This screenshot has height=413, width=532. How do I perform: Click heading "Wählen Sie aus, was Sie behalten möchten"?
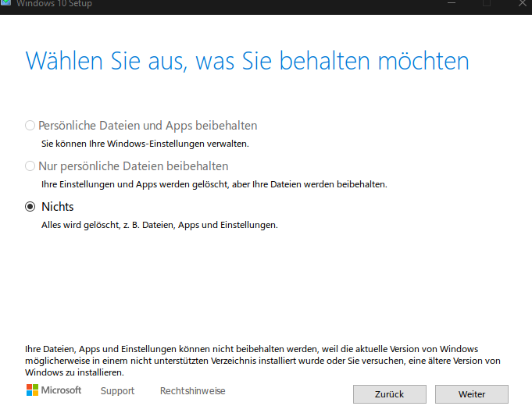pyautogui.click(x=247, y=61)
